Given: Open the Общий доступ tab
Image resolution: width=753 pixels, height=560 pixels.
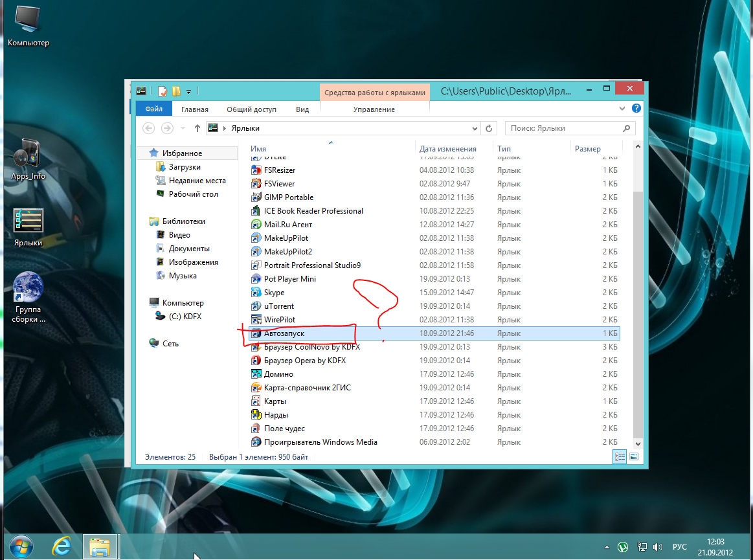Looking at the screenshot, I should pyautogui.click(x=252, y=109).
